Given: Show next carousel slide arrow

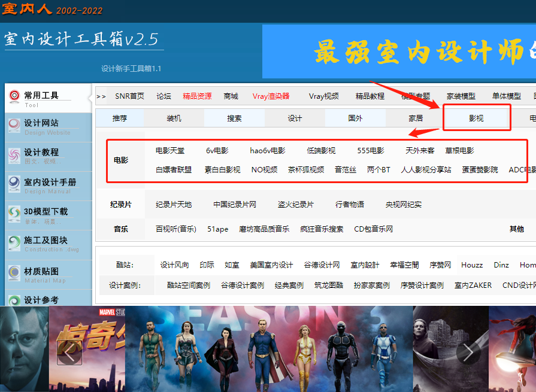Looking at the screenshot, I should [468, 353].
